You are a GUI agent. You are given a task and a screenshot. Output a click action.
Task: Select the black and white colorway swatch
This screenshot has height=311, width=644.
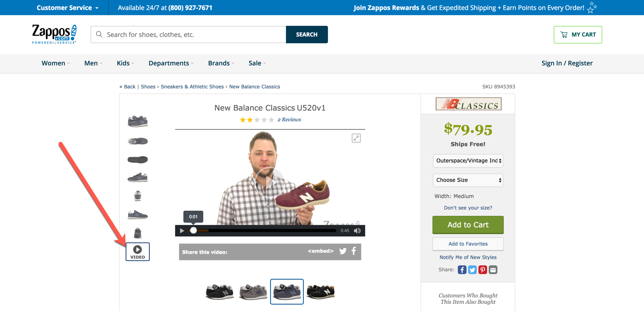coord(220,292)
